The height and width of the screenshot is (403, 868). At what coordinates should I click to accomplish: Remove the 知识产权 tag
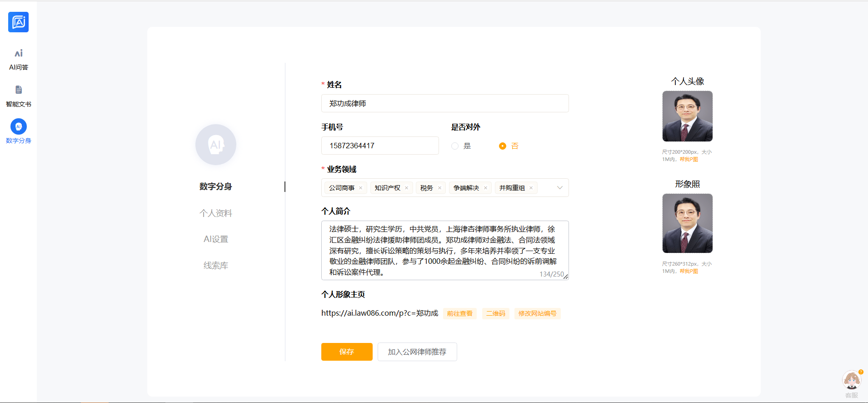407,188
